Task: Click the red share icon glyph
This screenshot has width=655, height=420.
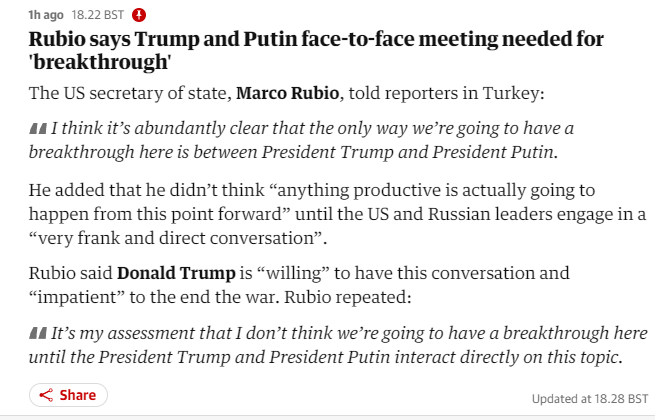Action: click(x=46, y=395)
